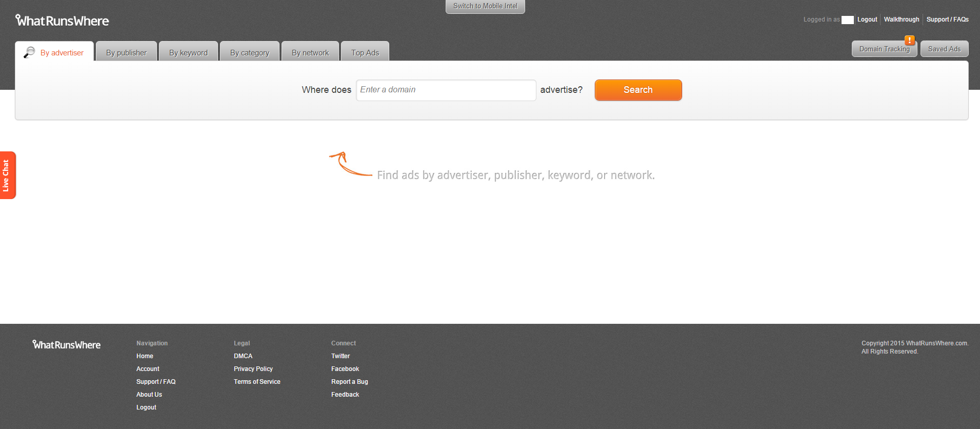
Task: Go to Home in footer navigation
Action: (x=145, y=356)
